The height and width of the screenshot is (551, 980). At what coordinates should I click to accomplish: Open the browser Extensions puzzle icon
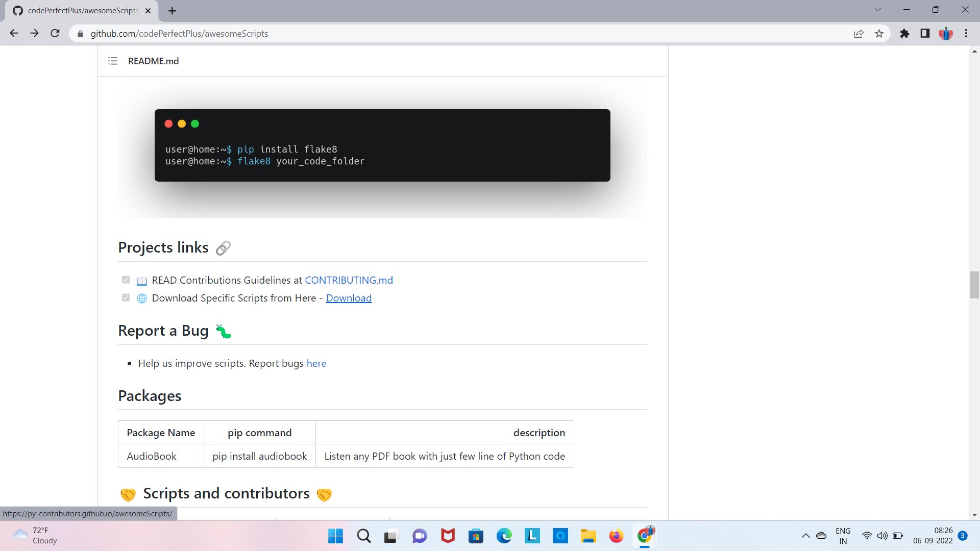[x=904, y=33]
